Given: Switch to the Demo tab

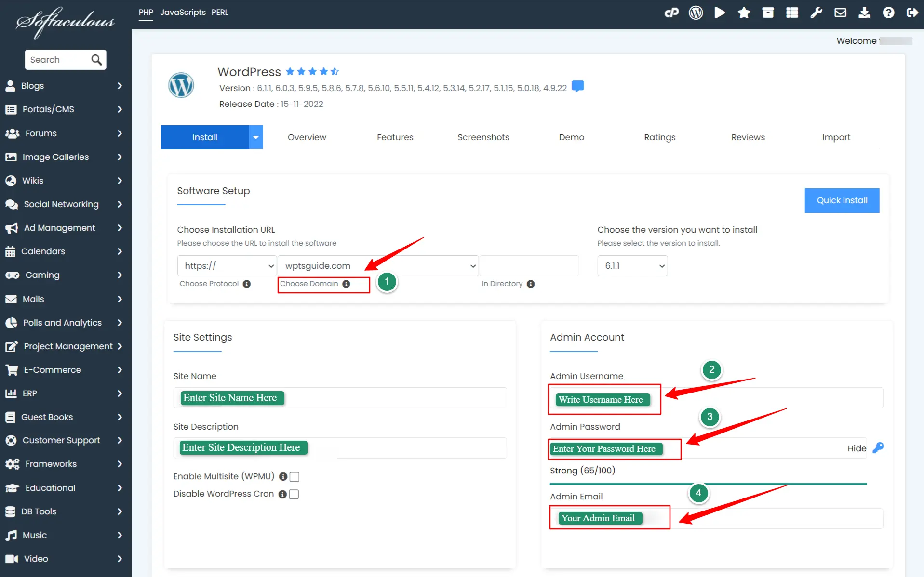Looking at the screenshot, I should click(x=571, y=137).
